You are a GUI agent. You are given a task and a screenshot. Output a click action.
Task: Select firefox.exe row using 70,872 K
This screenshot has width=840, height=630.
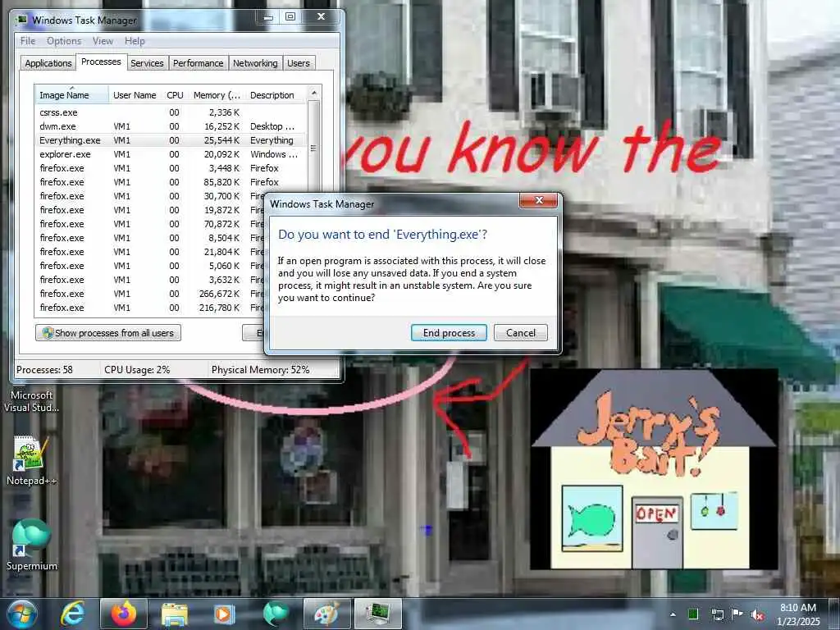tap(150, 224)
